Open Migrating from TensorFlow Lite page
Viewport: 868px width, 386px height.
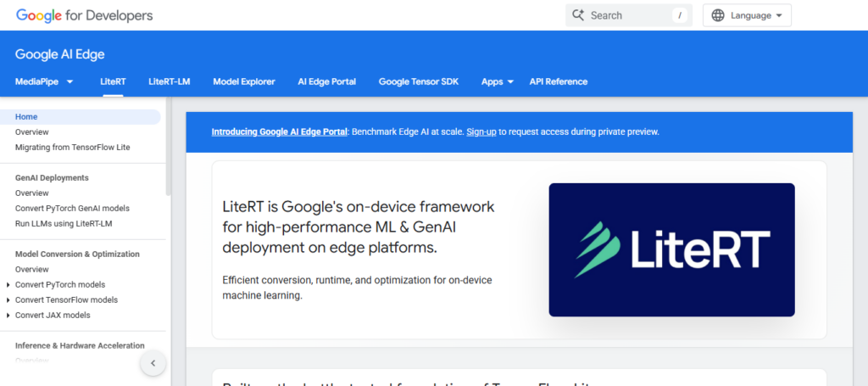pyautogui.click(x=73, y=148)
